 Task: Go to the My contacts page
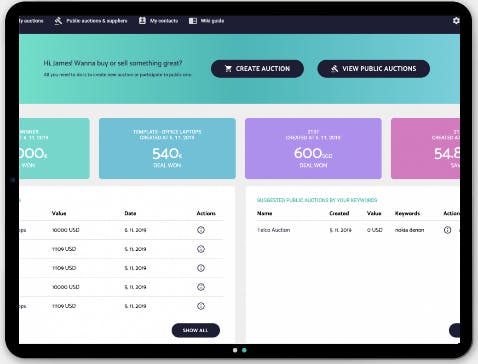point(164,21)
